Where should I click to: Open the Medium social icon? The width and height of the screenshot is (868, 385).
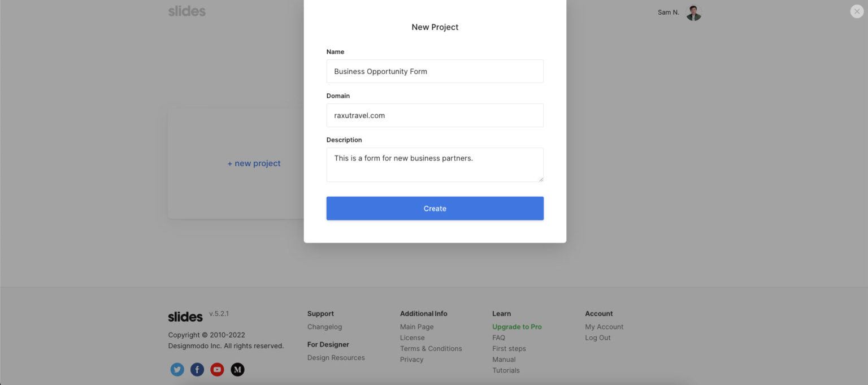[238, 370]
